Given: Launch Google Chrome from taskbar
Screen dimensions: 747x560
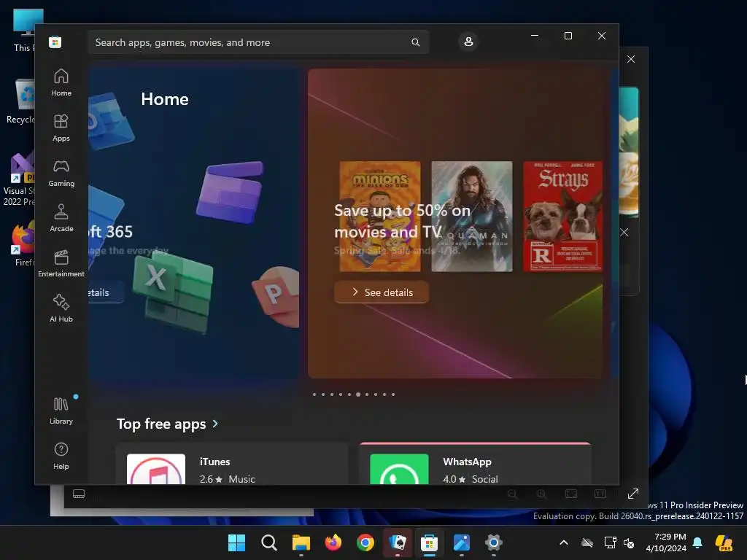Looking at the screenshot, I should tap(365, 542).
